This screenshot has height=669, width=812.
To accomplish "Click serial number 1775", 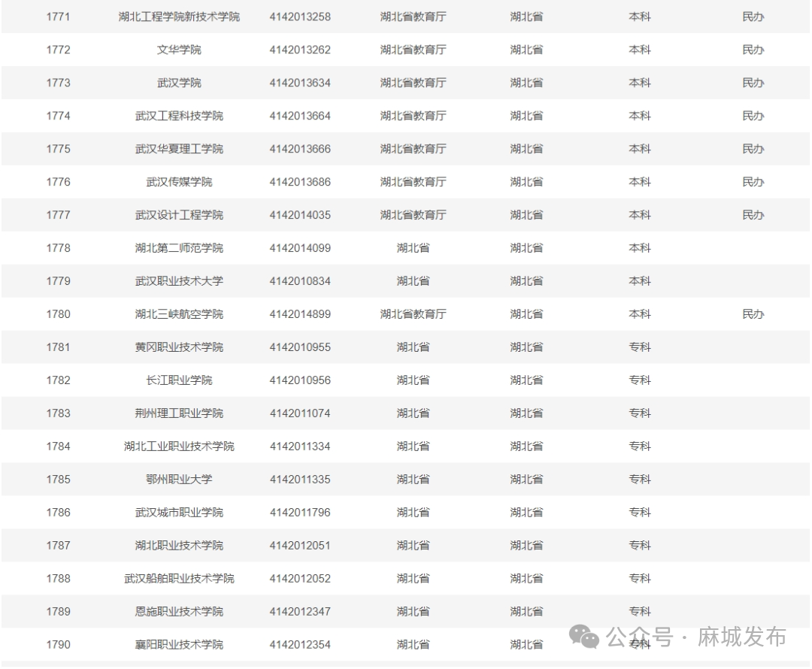I will click(x=58, y=149).
